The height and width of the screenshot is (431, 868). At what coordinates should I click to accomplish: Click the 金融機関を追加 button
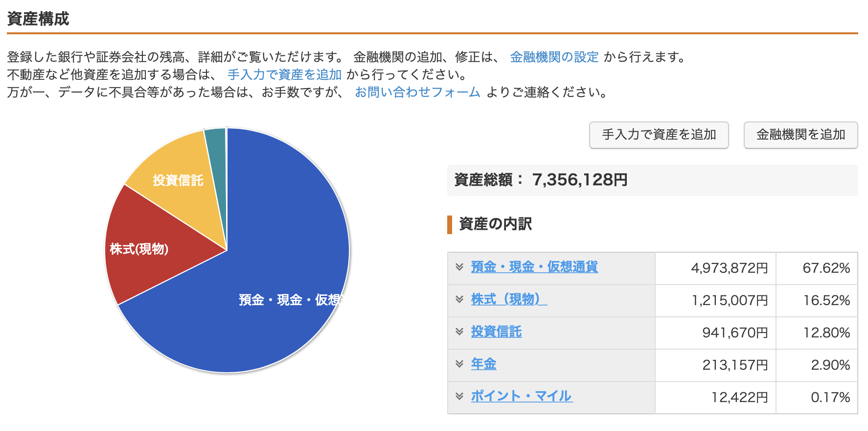801,135
